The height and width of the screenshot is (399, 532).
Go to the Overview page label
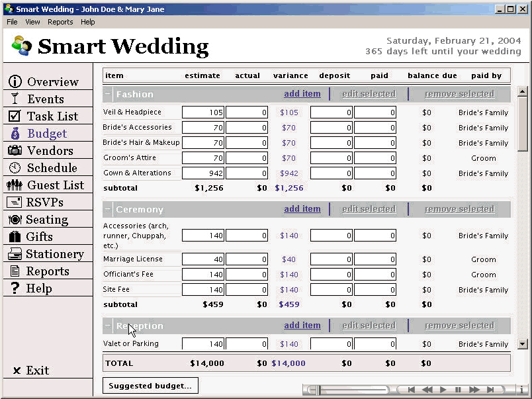(x=53, y=82)
